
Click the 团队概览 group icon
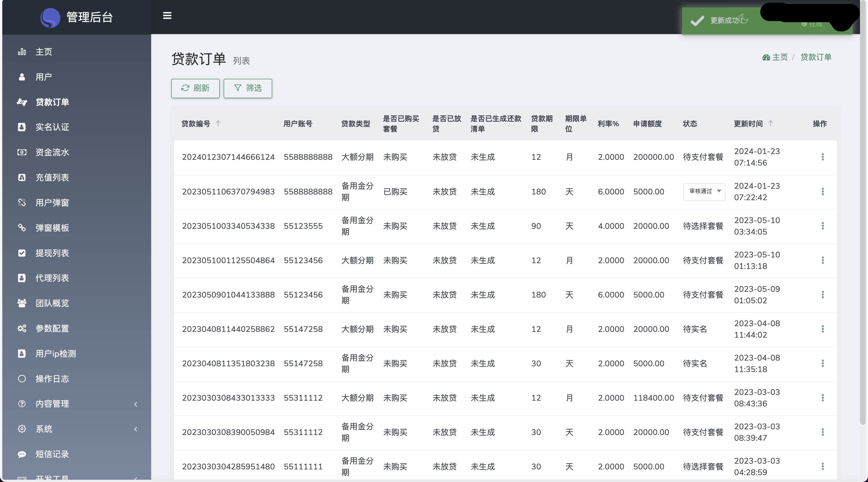(22, 303)
